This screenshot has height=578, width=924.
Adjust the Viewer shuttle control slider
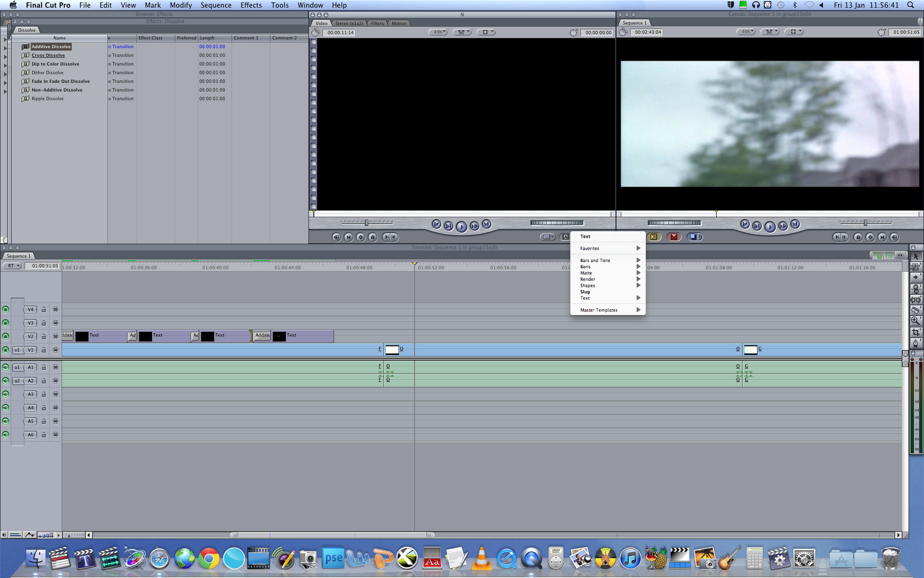pos(366,222)
